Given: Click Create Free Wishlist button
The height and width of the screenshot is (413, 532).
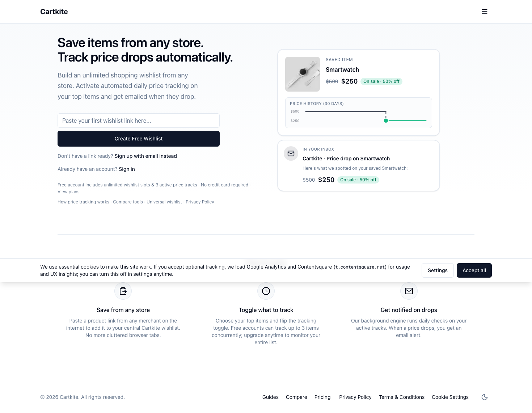Looking at the screenshot, I should pos(139,139).
